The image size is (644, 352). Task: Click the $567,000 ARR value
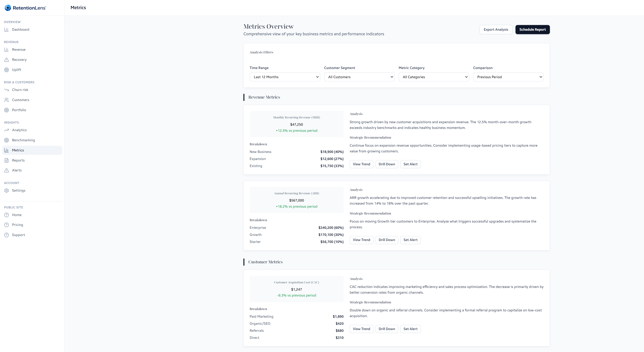click(297, 200)
